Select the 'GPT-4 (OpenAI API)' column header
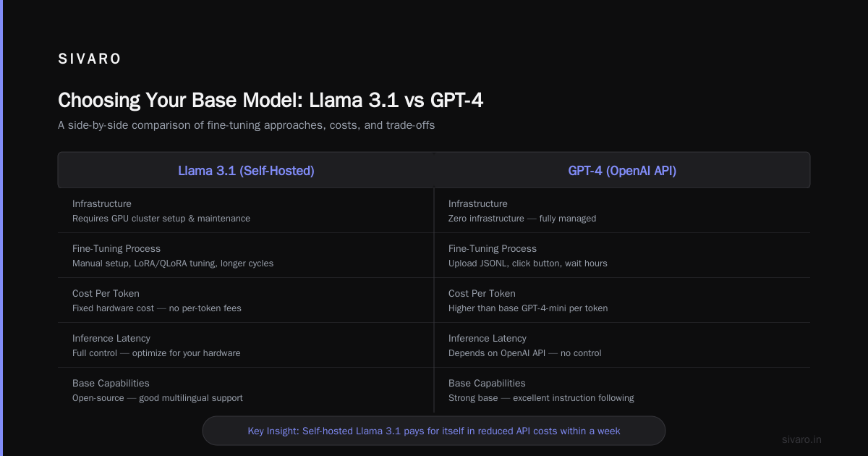 622,171
